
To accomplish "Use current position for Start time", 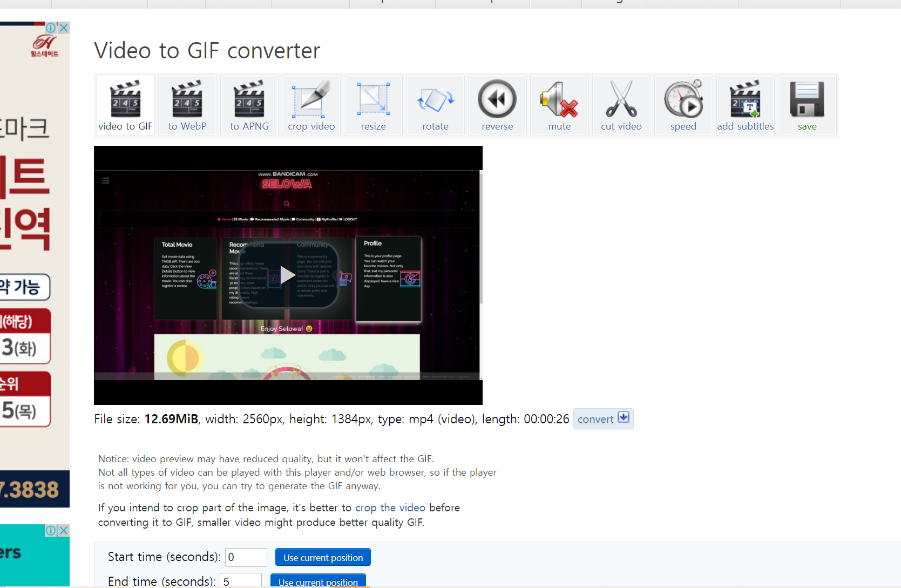I will 323,557.
